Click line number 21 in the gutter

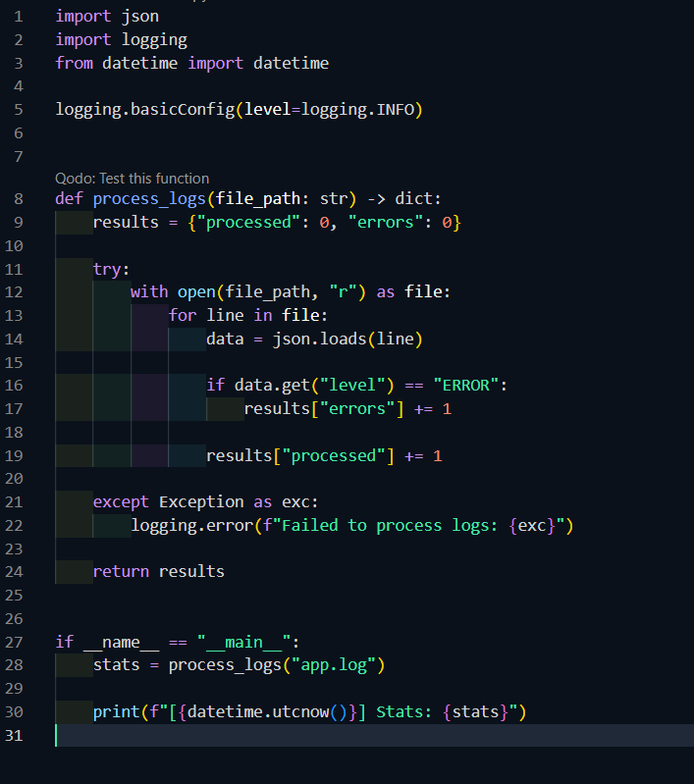point(14,502)
